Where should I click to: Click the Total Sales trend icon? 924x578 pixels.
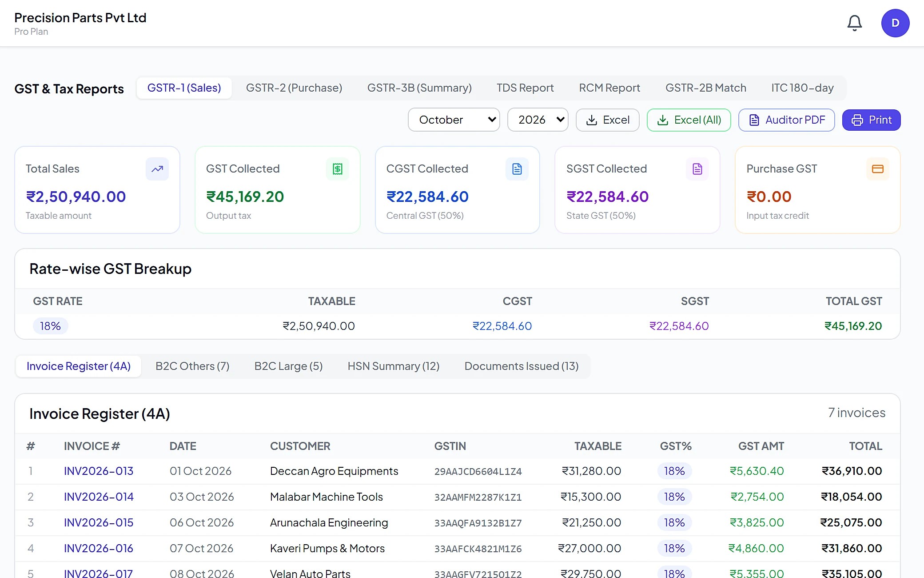coord(157,169)
